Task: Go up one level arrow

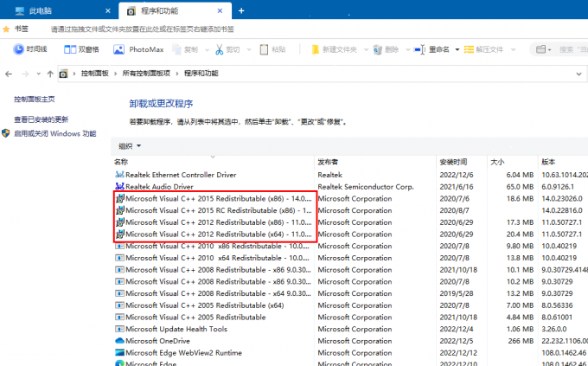Action: coord(50,74)
